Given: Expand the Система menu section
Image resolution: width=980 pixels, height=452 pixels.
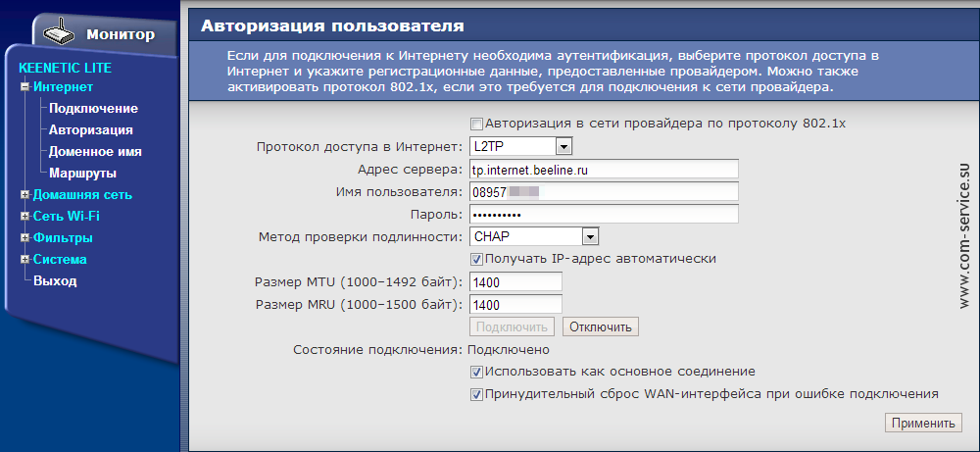Looking at the screenshot, I should point(25,260).
